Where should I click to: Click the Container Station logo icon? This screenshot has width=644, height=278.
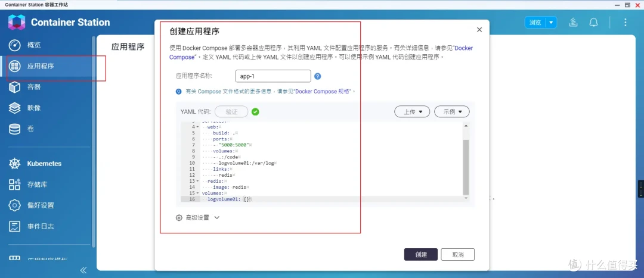pos(17,22)
